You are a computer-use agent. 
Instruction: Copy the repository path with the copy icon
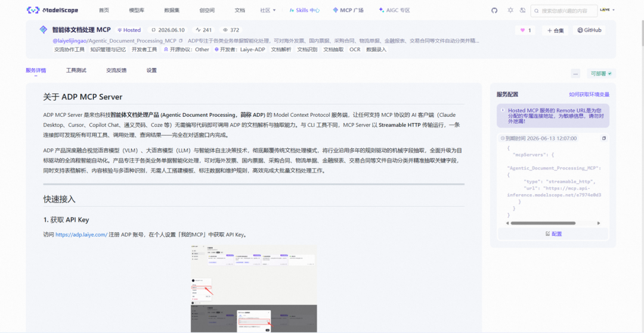coord(181,41)
